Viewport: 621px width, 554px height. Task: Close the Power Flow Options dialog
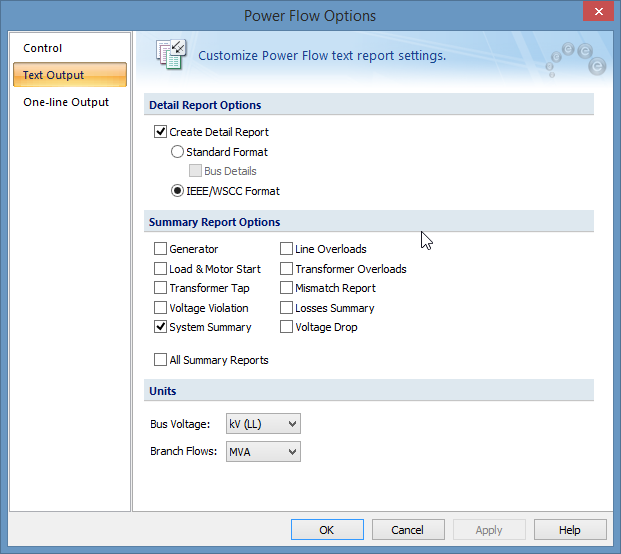point(597,14)
